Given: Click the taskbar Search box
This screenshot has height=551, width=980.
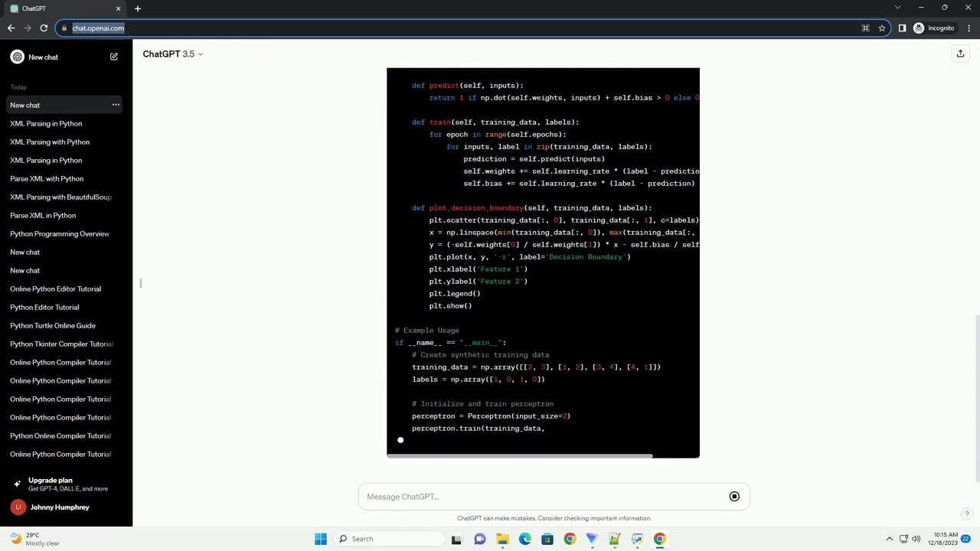Looking at the screenshot, I should click(388, 539).
